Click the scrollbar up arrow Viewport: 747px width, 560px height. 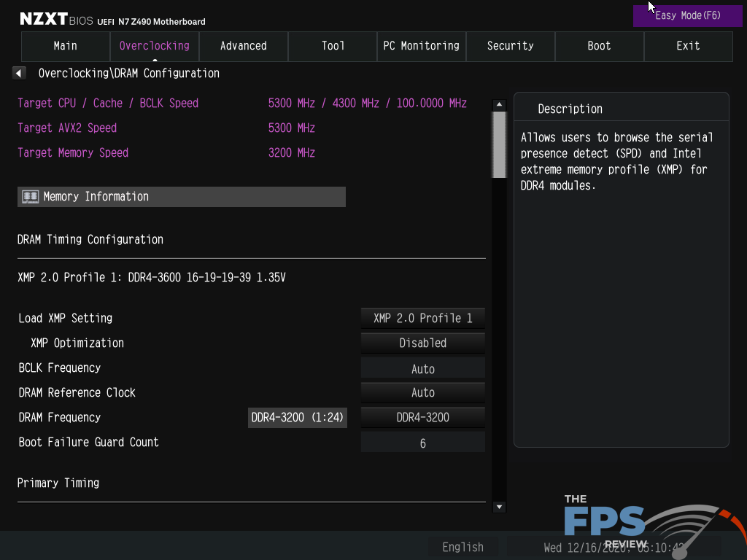(499, 104)
